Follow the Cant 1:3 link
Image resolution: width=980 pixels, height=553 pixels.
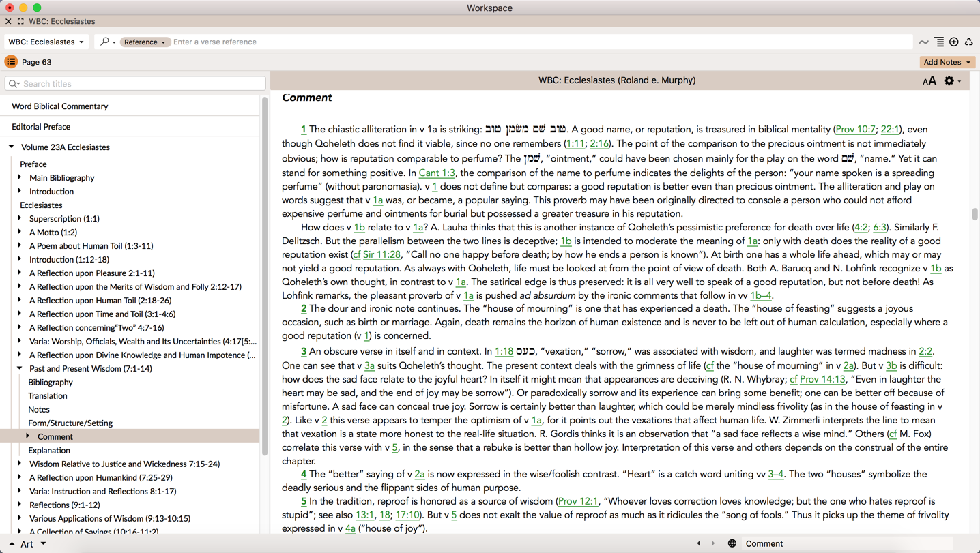(437, 173)
